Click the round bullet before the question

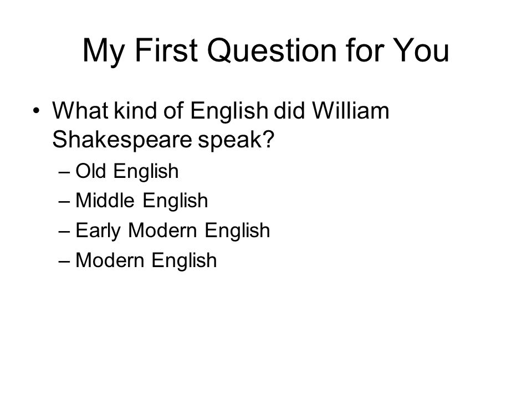(x=37, y=111)
